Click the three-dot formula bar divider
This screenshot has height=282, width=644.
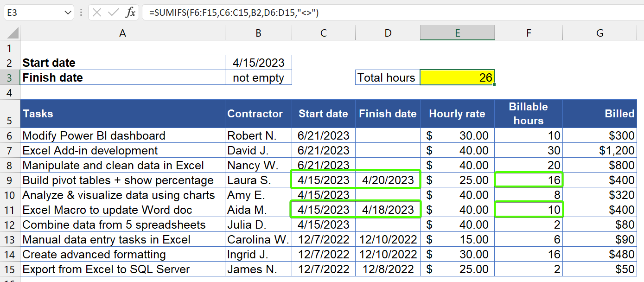81,13
